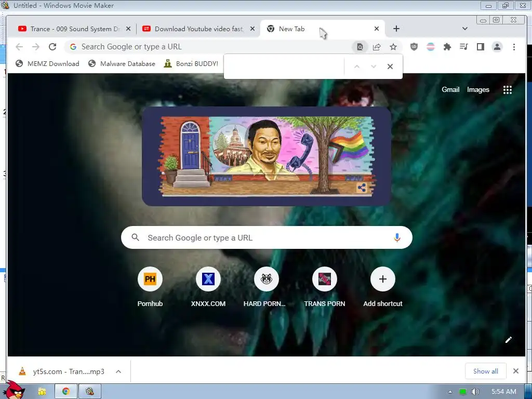Close the Download Youtube video tab
The image size is (532, 399).
coord(252,29)
